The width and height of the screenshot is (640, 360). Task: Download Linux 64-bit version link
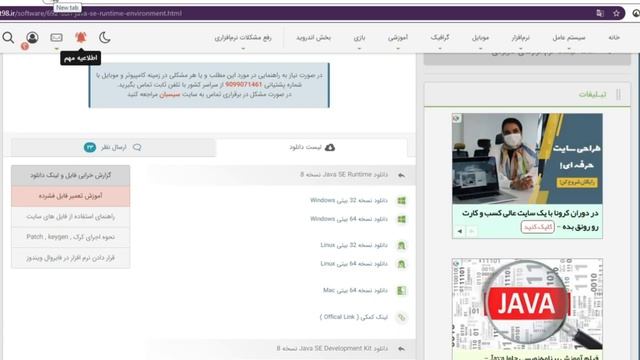(x=354, y=264)
